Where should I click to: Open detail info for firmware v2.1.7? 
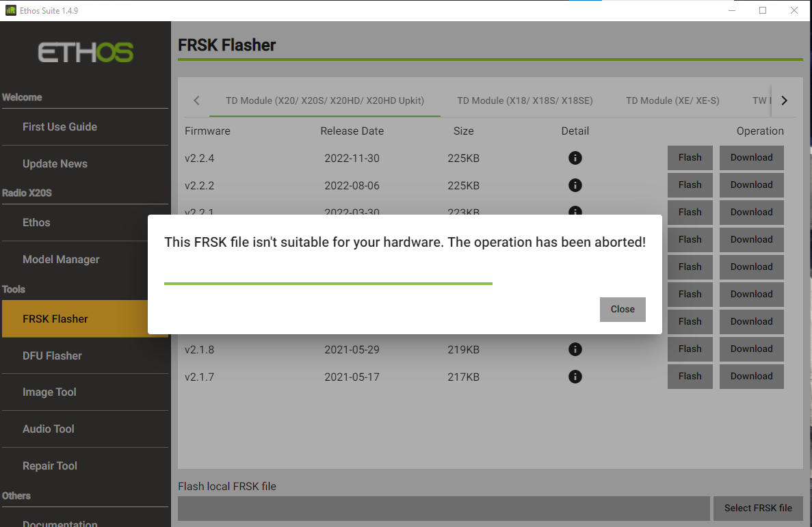pyautogui.click(x=575, y=377)
